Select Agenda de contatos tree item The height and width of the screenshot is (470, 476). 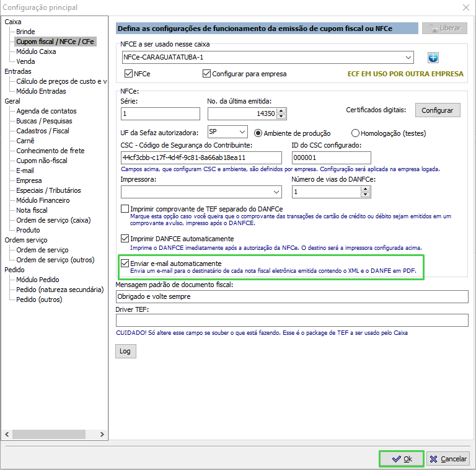click(x=46, y=111)
